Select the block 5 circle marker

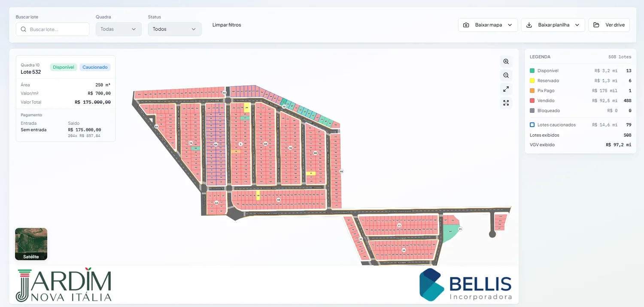[x=240, y=144]
